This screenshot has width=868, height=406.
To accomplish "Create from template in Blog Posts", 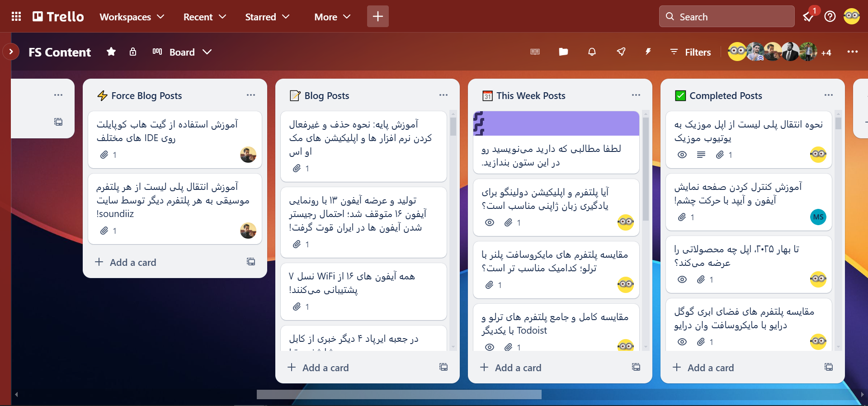I will [443, 367].
